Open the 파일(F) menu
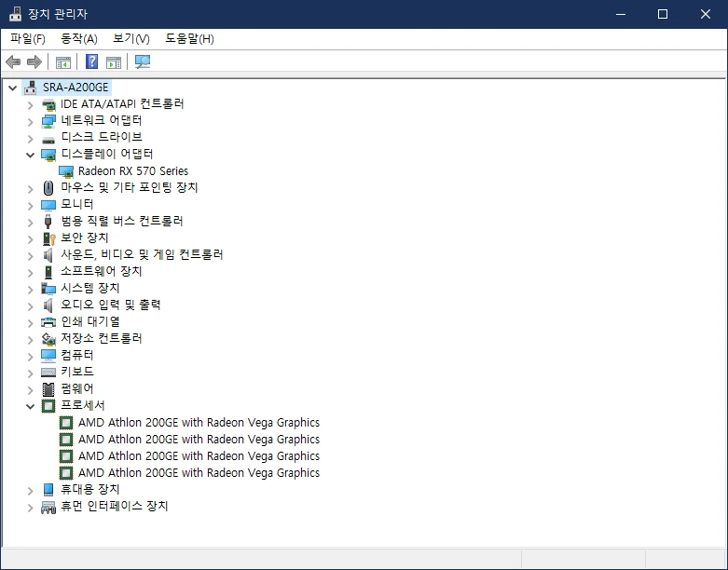Viewport: 728px width, 570px height. coord(28,39)
